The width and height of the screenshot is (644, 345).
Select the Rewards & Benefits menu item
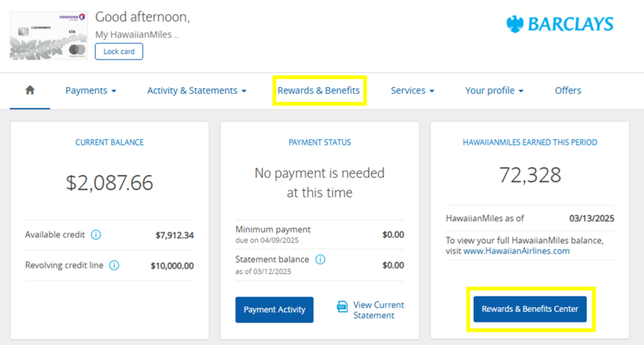pyautogui.click(x=319, y=91)
